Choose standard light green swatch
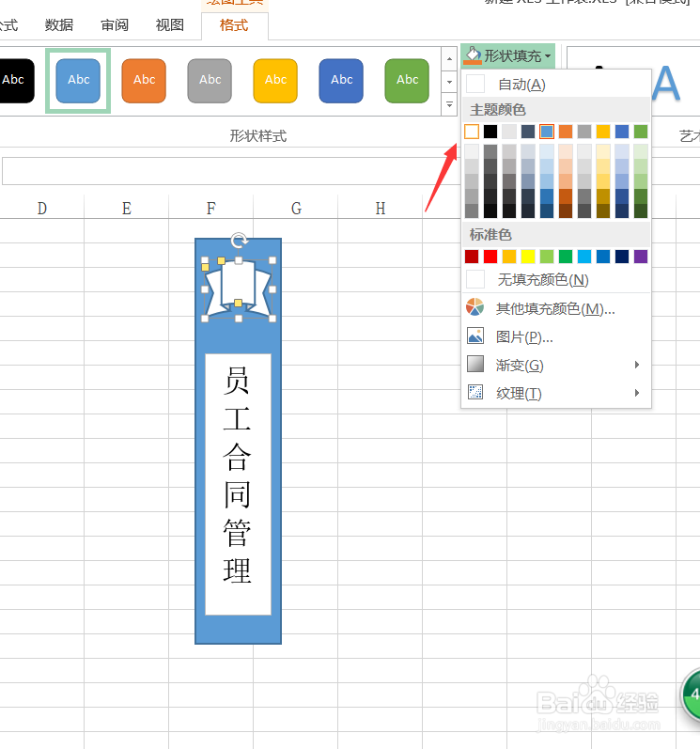The width and height of the screenshot is (700, 749). (547, 257)
